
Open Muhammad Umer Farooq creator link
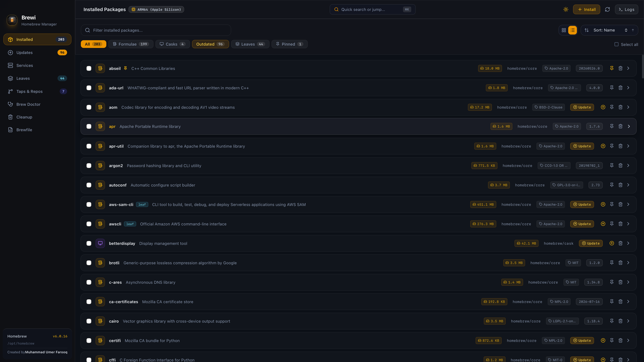click(x=46, y=352)
